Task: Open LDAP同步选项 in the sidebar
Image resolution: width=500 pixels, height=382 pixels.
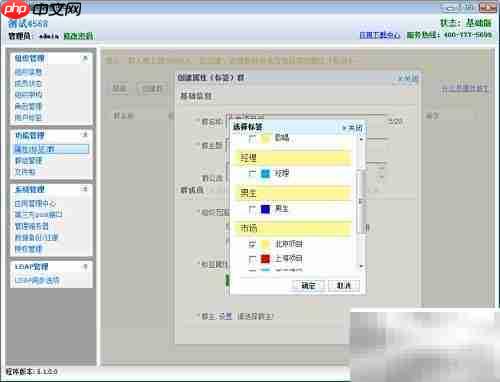Action: [37, 280]
